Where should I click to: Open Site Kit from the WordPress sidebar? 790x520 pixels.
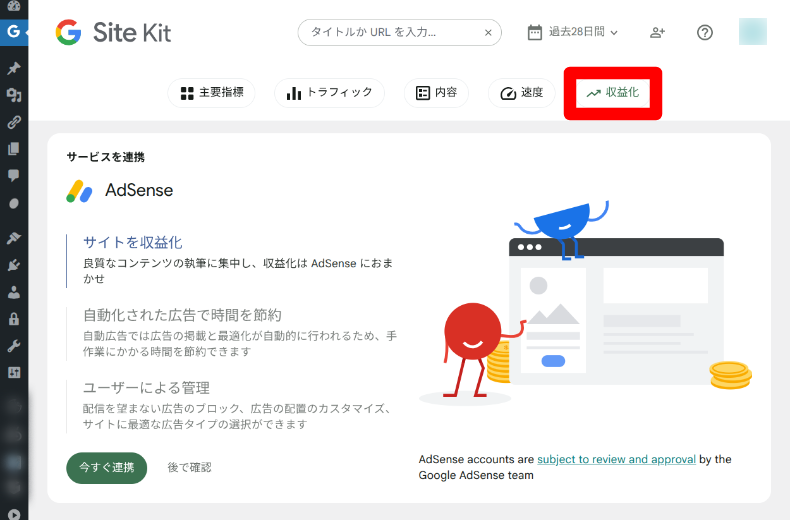(14, 32)
